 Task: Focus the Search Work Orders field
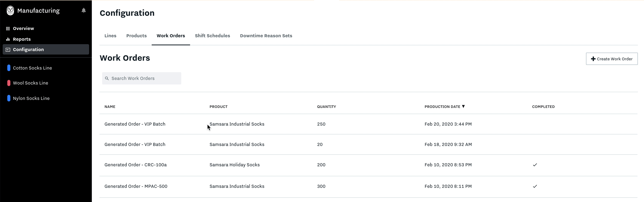pyautogui.click(x=142, y=79)
